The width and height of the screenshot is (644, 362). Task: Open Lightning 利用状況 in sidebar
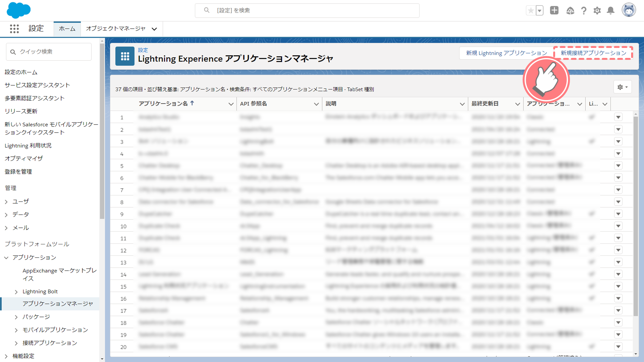28,145
